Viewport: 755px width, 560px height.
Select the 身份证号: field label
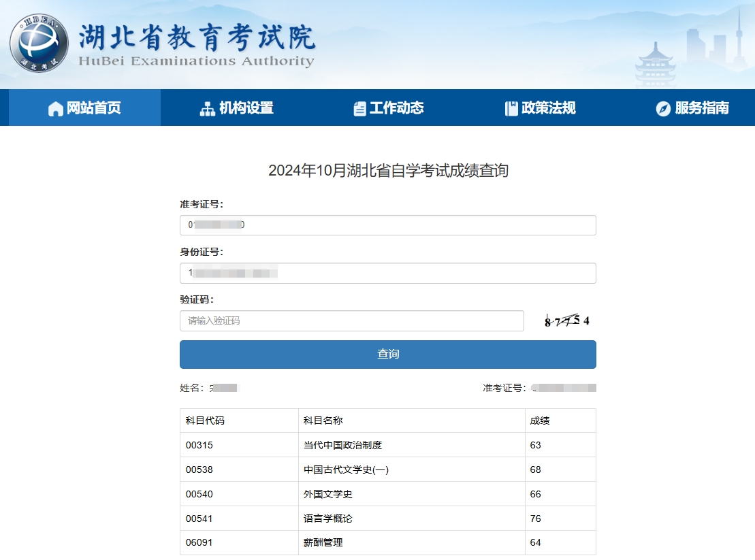pos(202,252)
